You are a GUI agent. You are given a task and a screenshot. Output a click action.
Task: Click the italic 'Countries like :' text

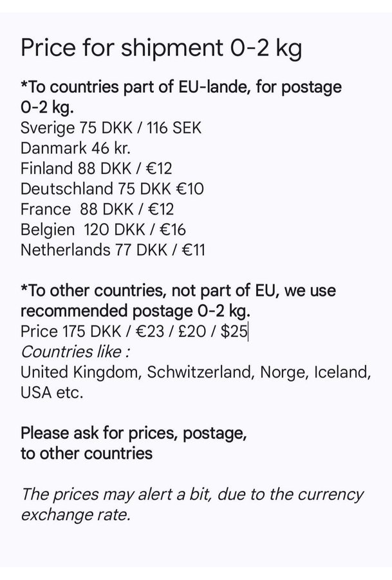click(x=75, y=351)
